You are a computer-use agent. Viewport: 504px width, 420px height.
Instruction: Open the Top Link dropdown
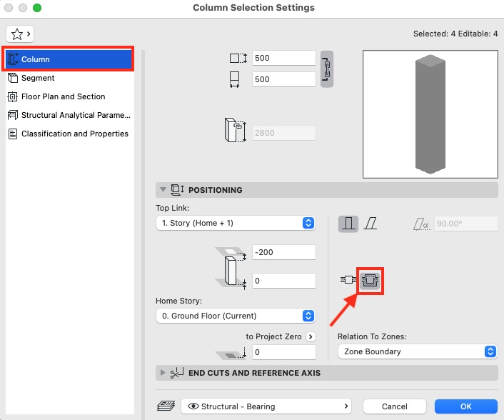pos(236,223)
